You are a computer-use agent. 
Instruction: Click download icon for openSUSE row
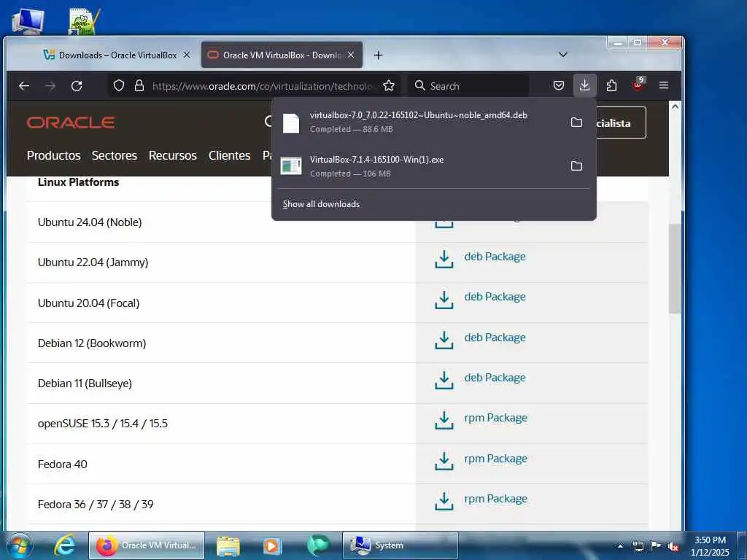coord(444,420)
